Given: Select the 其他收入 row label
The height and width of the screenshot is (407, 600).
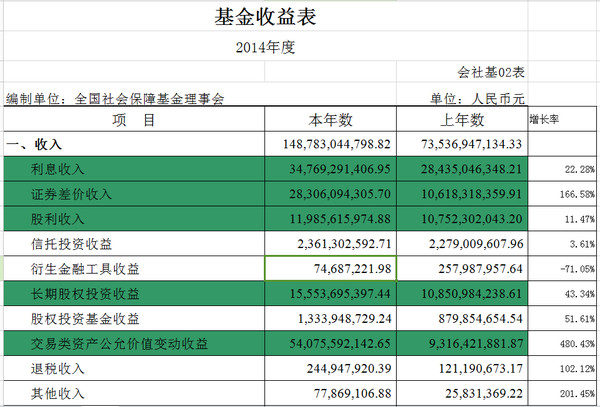Looking at the screenshot, I should 134,393.
